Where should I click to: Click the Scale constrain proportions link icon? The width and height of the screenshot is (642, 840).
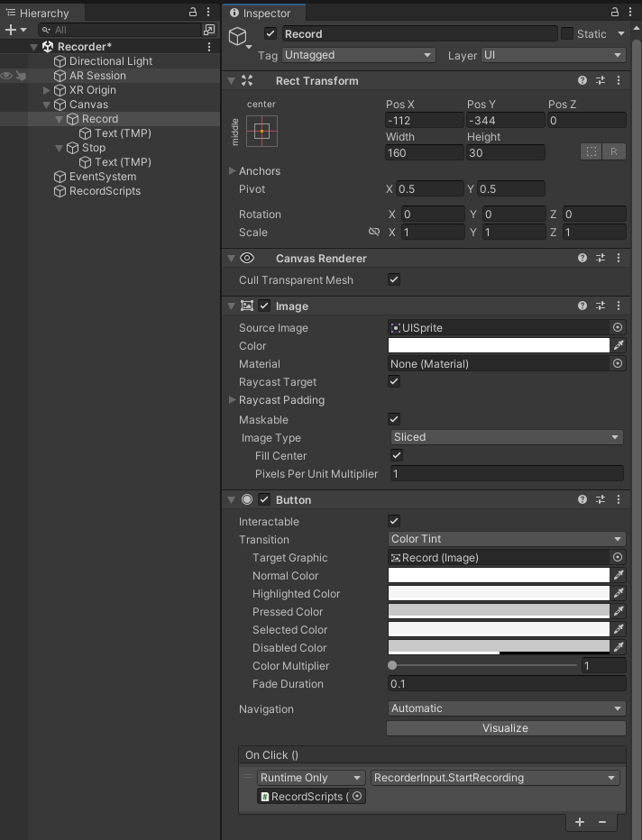374,232
